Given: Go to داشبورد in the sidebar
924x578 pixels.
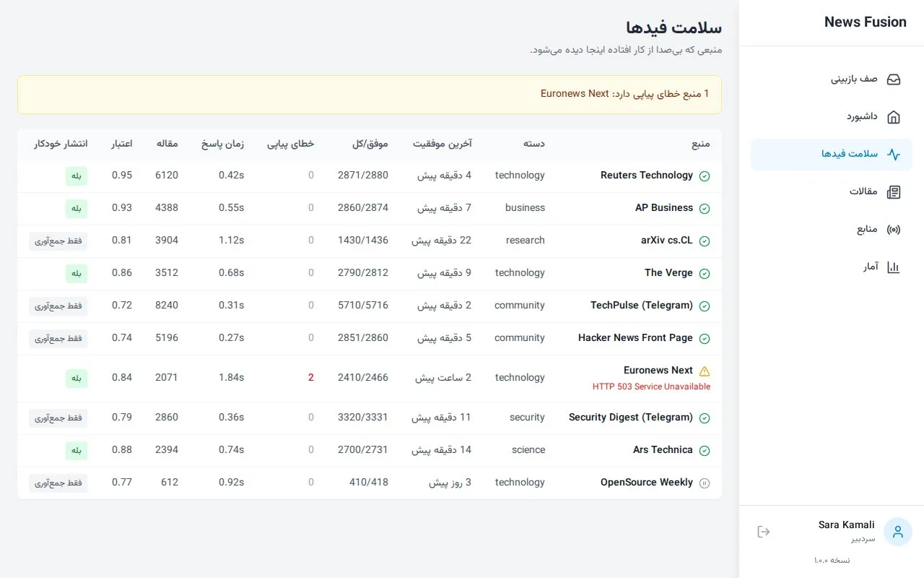Looking at the screenshot, I should [x=832, y=116].
